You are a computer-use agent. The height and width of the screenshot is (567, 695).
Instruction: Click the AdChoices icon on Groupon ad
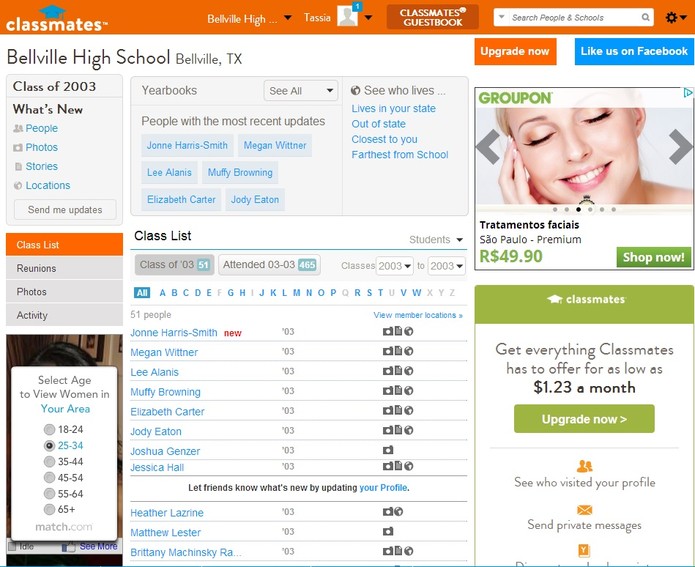click(688, 93)
